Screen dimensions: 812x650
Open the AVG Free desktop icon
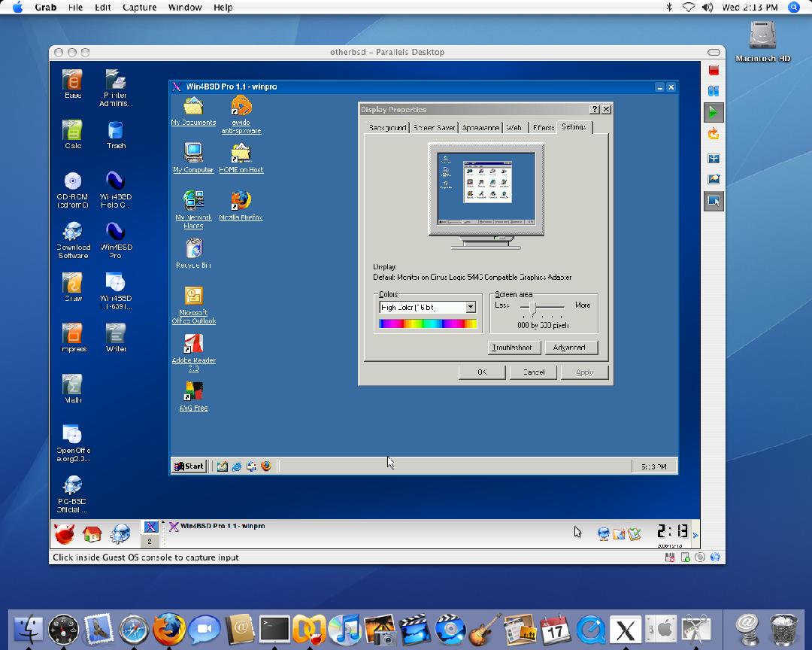click(x=194, y=396)
